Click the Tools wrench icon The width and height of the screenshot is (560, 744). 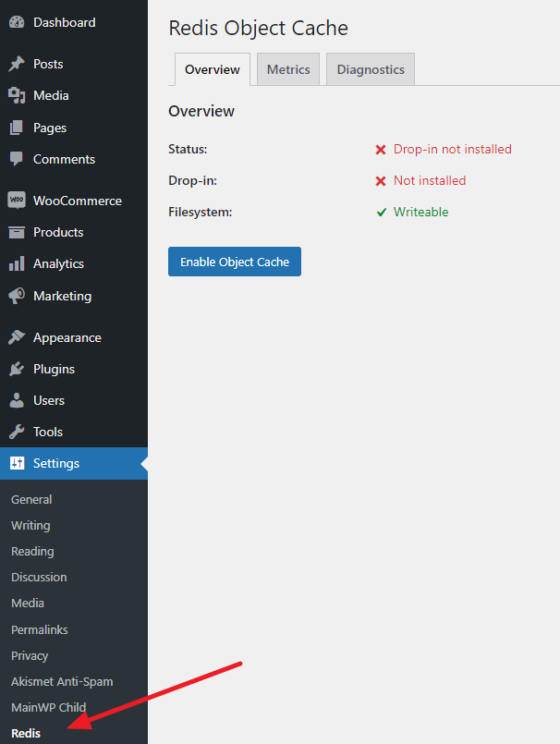coord(17,432)
